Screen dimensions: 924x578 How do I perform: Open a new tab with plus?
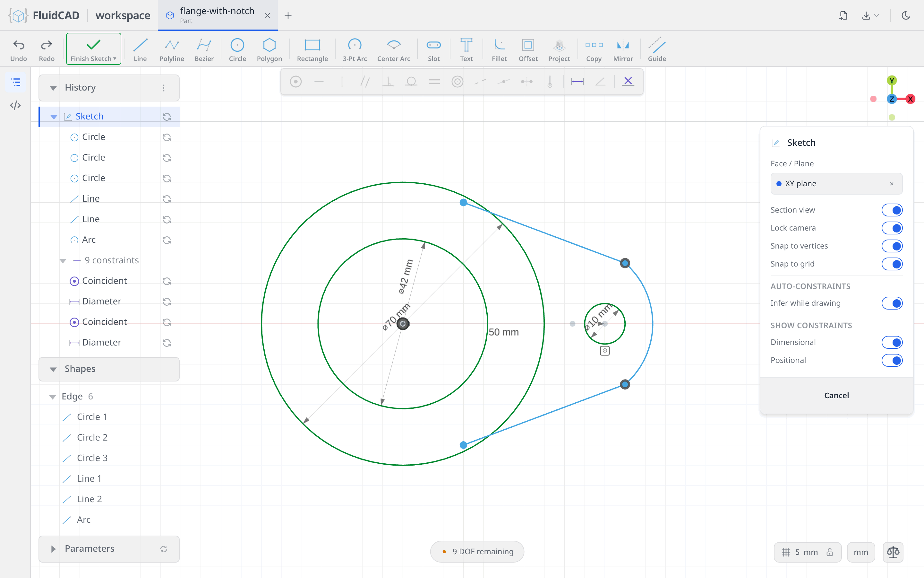pos(288,15)
